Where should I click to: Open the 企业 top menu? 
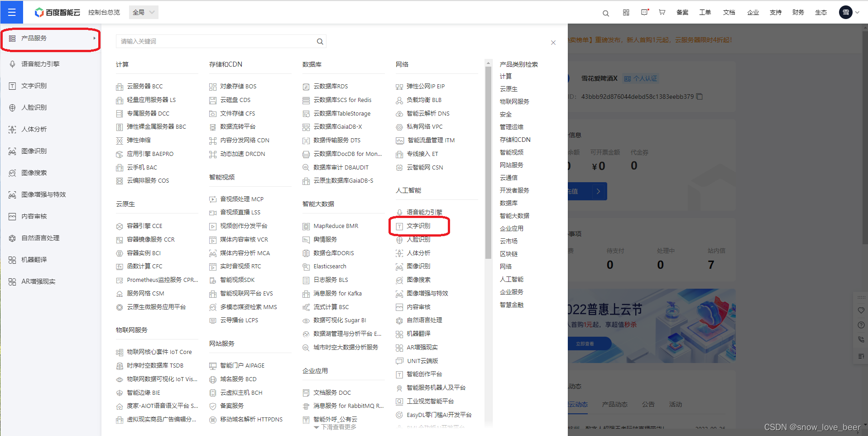click(x=753, y=12)
